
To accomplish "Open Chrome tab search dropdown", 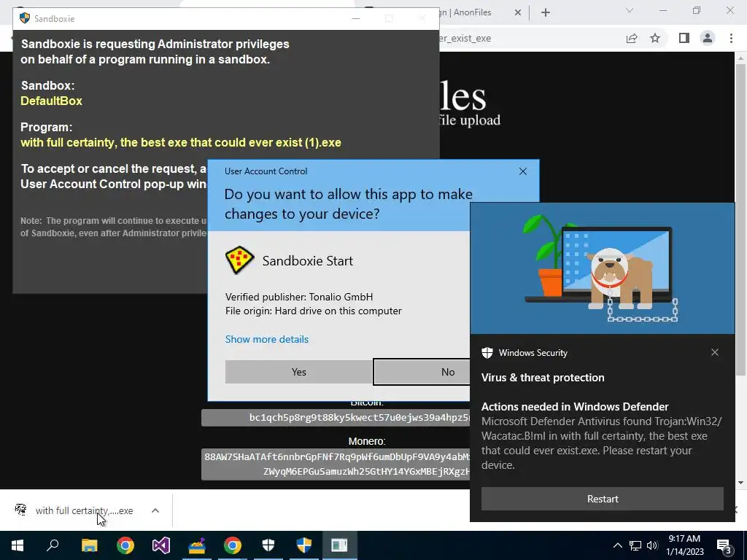I will (630, 10).
